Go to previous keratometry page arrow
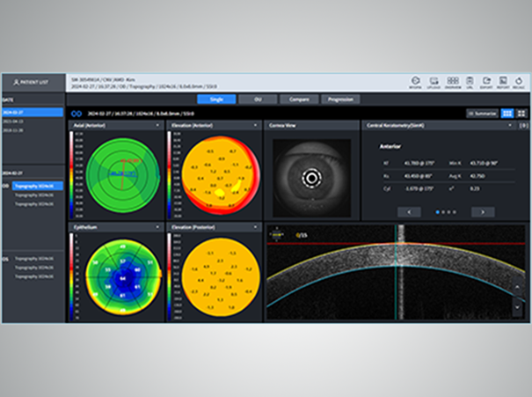 coord(409,212)
